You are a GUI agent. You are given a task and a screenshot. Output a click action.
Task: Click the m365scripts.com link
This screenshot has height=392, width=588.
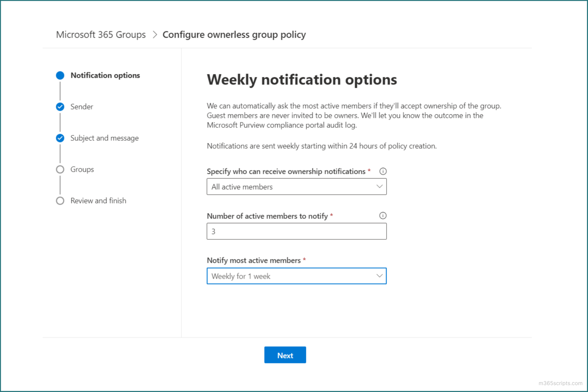click(560, 383)
